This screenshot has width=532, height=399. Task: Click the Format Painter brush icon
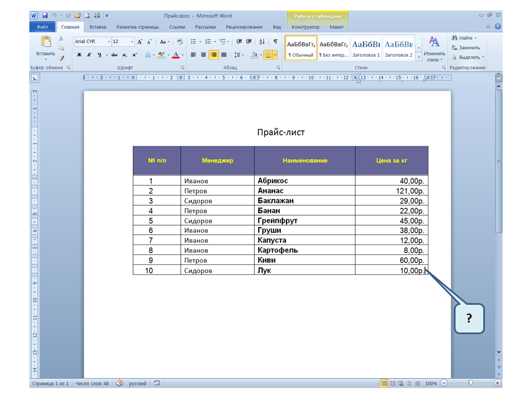point(62,58)
